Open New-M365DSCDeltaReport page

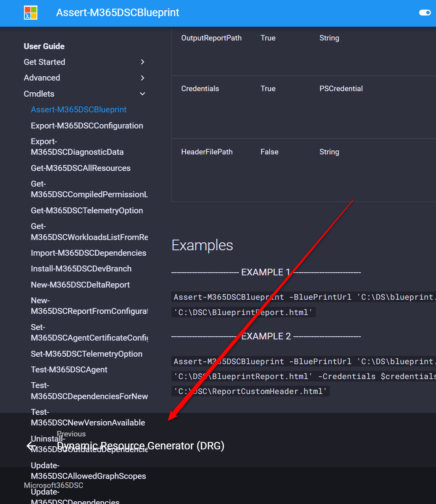(80, 285)
